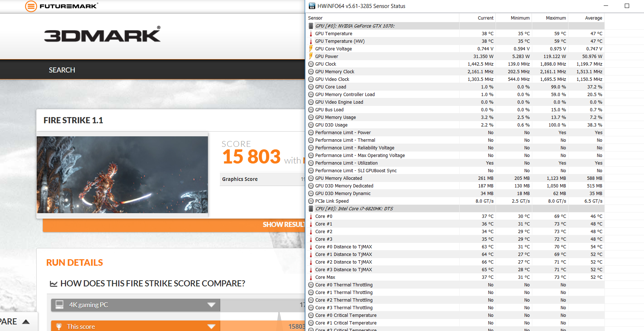This screenshot has height=331, width=644.
Task: Click the lightning icon beside GPU Core Voltage
Action: (311, 49)
